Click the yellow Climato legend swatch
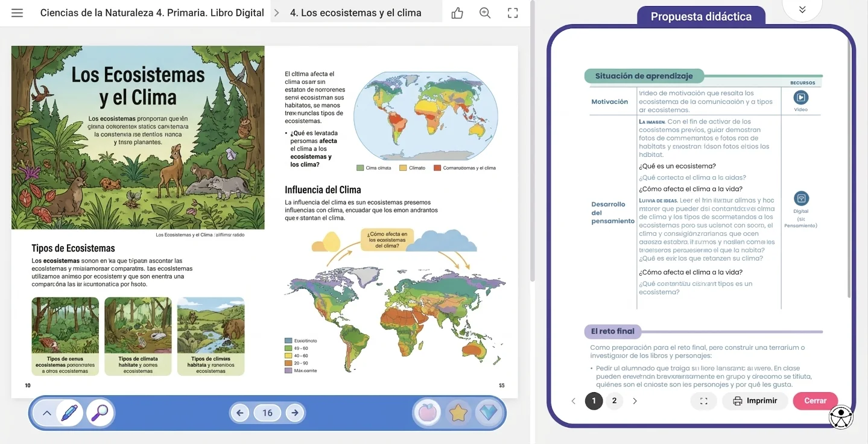Viewport: 868px width, 444px height. (403, 168)
